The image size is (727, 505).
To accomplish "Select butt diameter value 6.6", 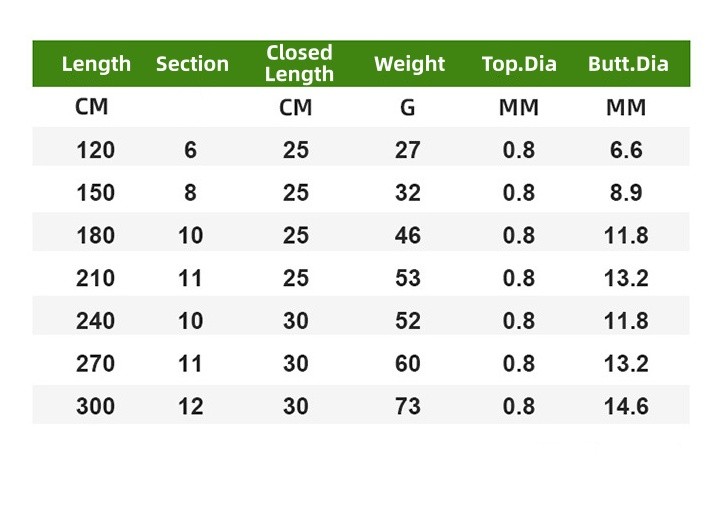I will pyautogui.click(x=626, y=150).
